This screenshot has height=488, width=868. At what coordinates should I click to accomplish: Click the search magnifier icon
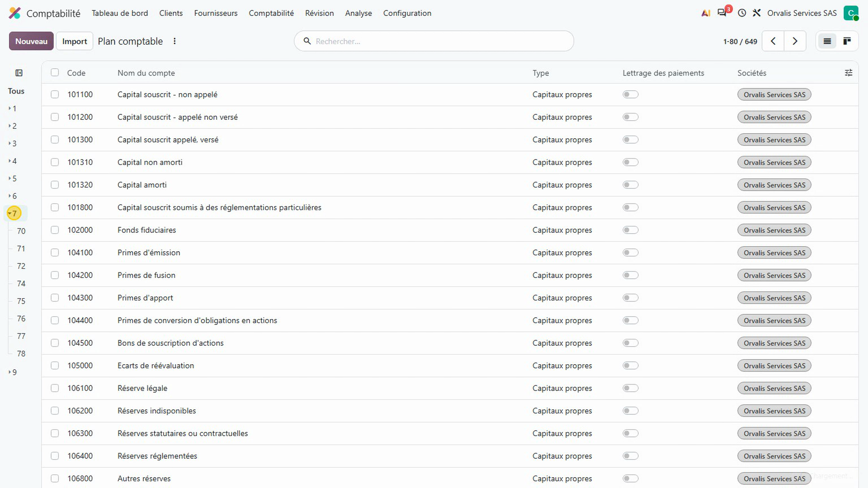click(307, 41)
